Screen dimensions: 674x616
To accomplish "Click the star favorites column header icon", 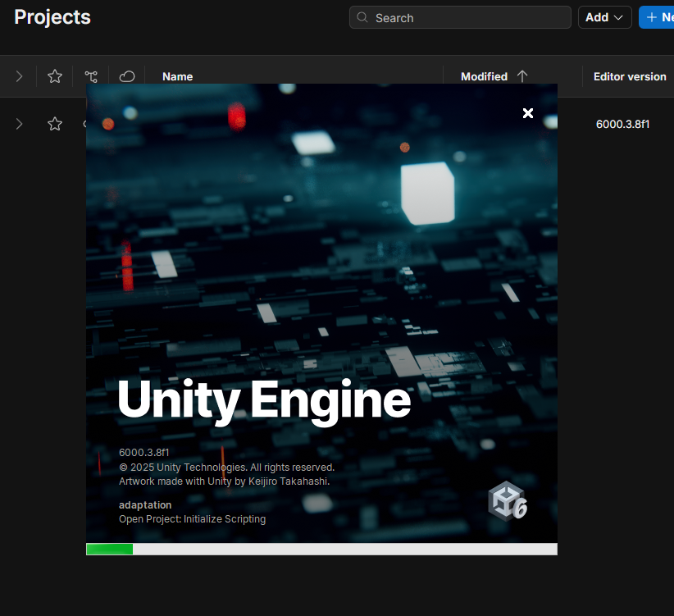I will pos(55,76).
